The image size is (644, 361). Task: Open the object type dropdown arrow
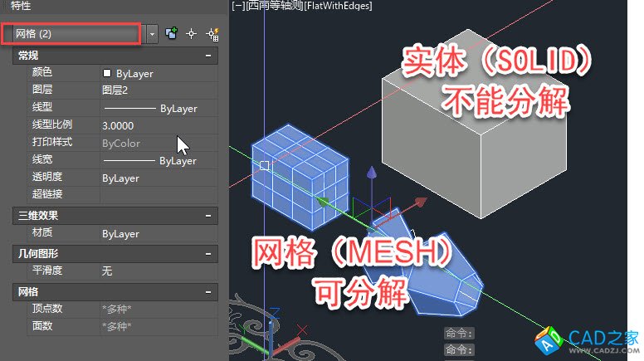[x=152, y=34]
